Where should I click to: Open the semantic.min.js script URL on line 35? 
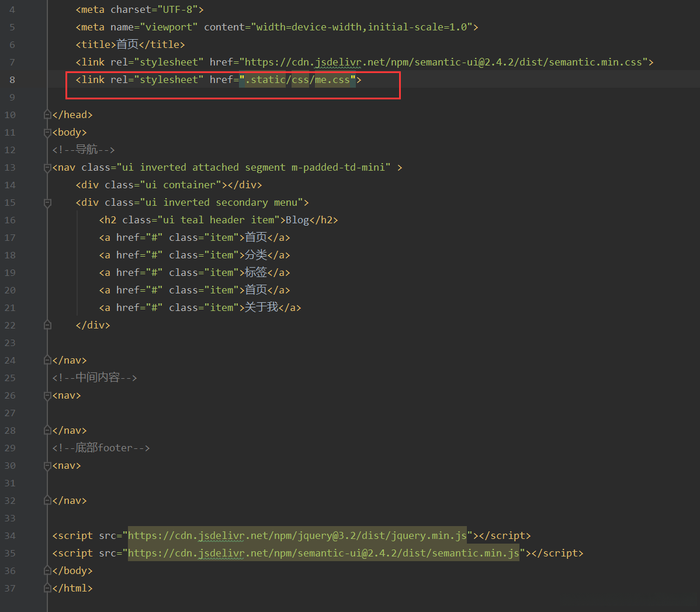[x=323, y=553]
